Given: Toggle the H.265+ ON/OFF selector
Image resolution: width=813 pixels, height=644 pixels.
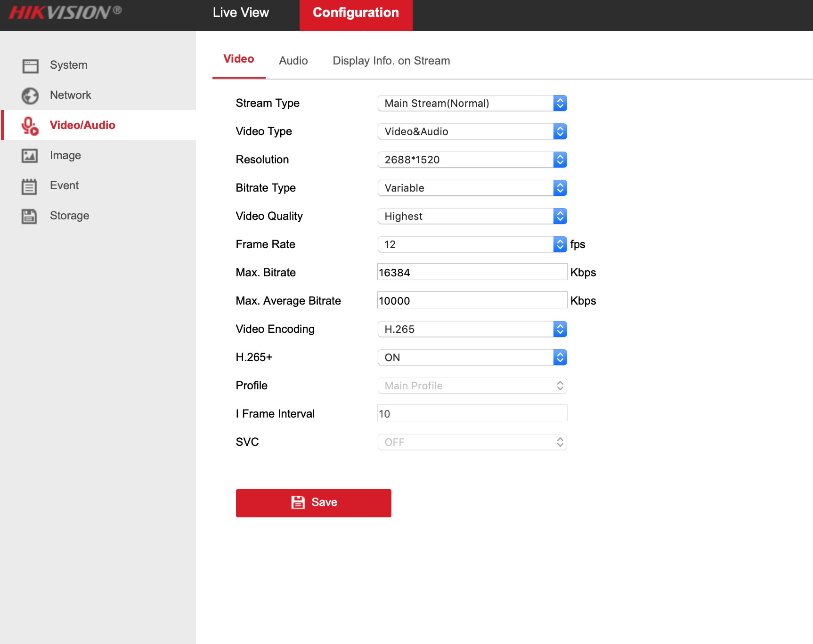Looking at the screenshot, I should (472, 357).
